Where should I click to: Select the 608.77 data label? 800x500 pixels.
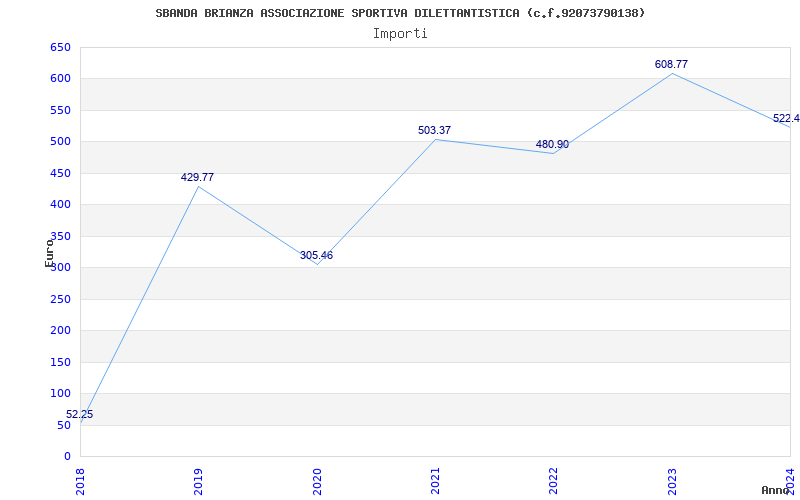point(671,64)
